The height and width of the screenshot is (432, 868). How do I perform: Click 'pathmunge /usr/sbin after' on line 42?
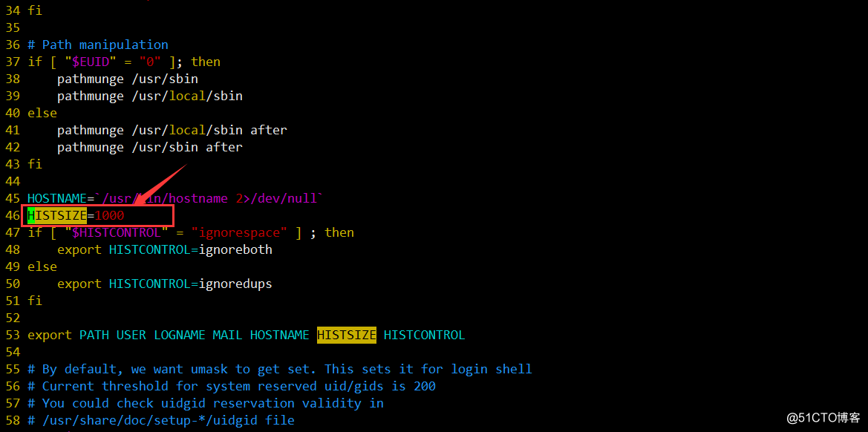tap(150, 147)
